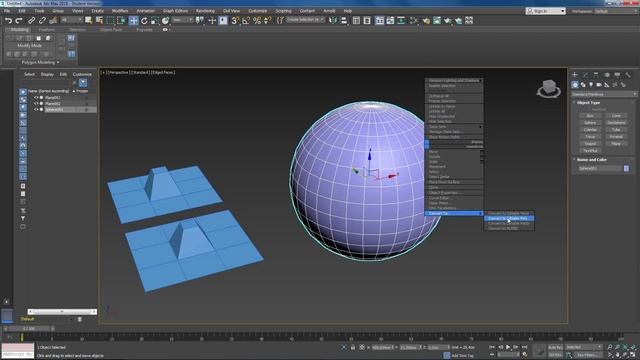640x360 pixels.
Task: Select the Lights category icon
Action: pyautogui.click(x=591, y=85)
